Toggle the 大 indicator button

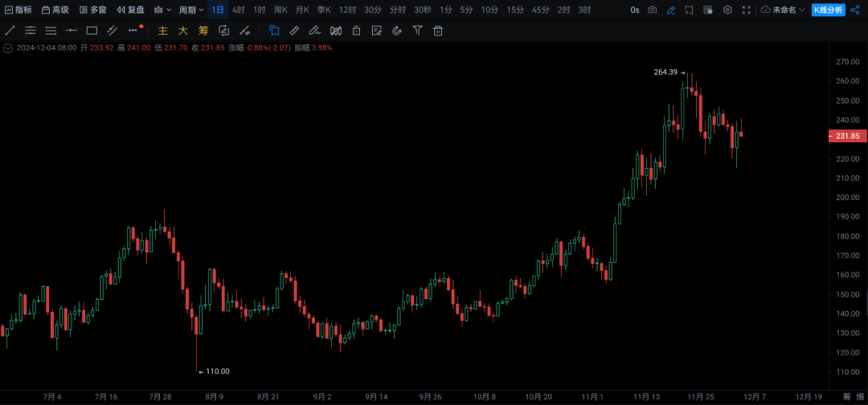pyautogui.click(x=182, y=31)
